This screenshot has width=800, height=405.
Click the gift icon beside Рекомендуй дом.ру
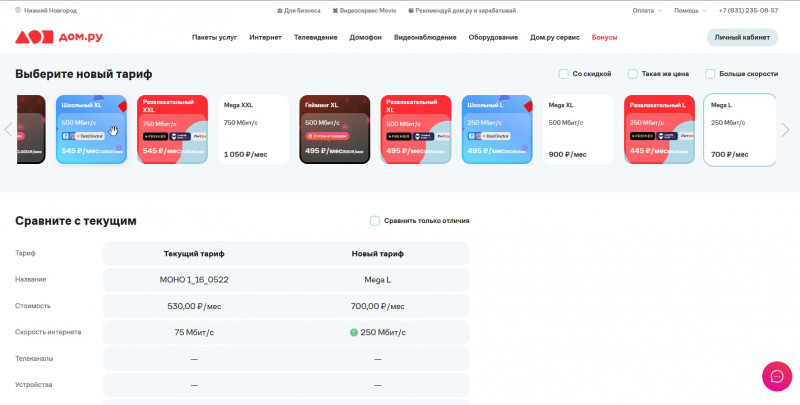coord(411,10)
